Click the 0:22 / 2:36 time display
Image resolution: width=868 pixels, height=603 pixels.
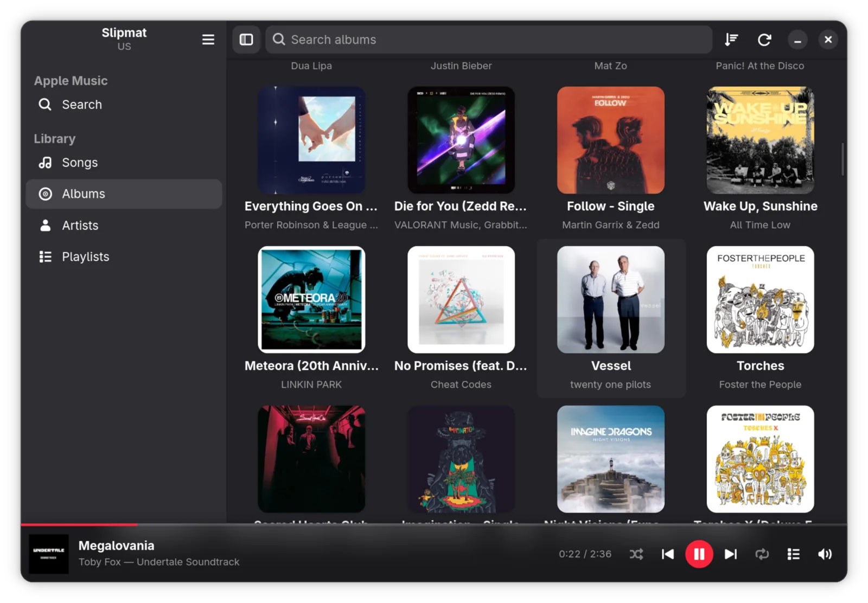coord(585,554)
